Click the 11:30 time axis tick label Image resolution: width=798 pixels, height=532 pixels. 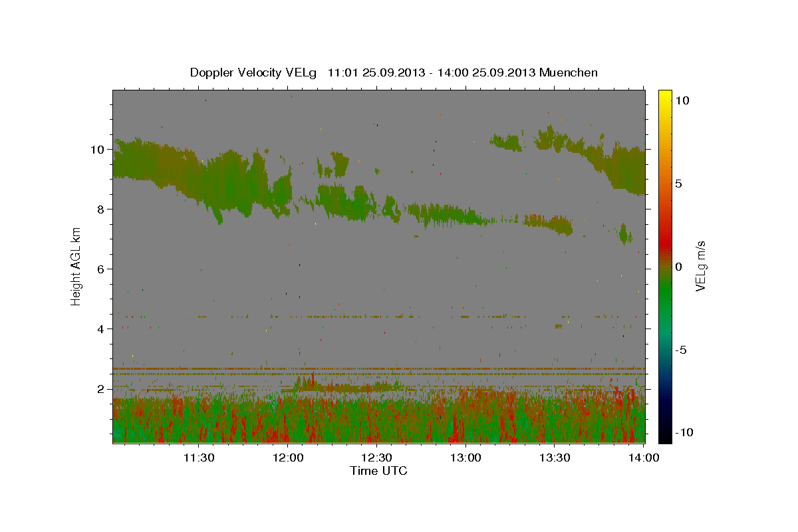click(x=199, y=458)
